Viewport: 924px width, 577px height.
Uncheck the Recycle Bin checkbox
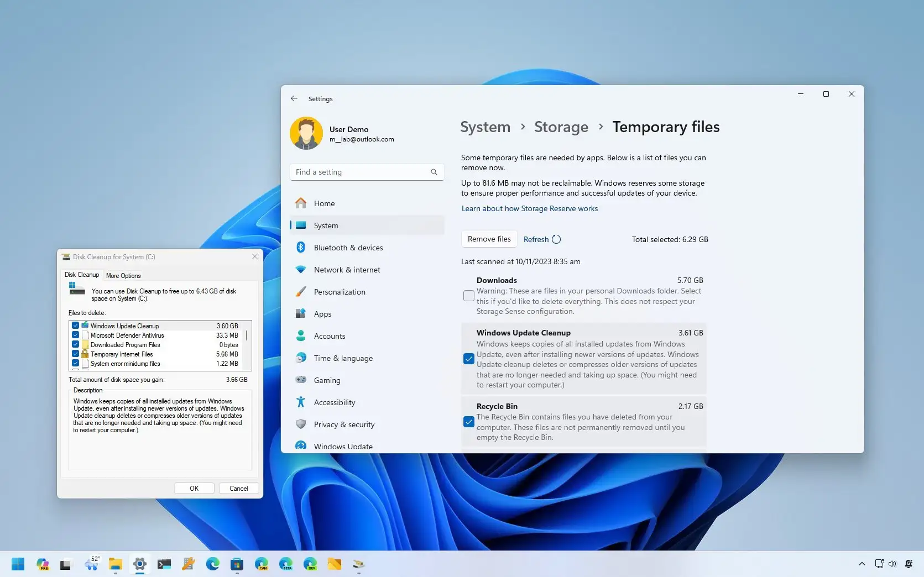click(x=469, y=422)
